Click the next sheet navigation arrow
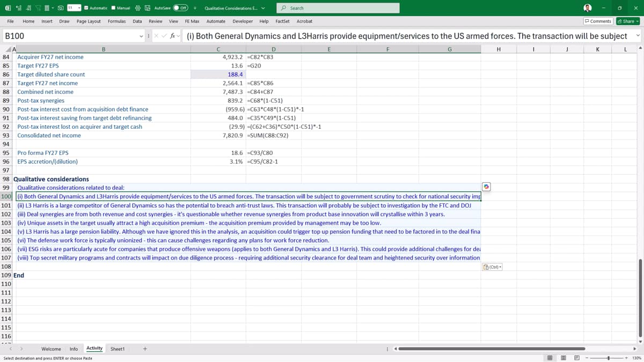 coord(22,349)
